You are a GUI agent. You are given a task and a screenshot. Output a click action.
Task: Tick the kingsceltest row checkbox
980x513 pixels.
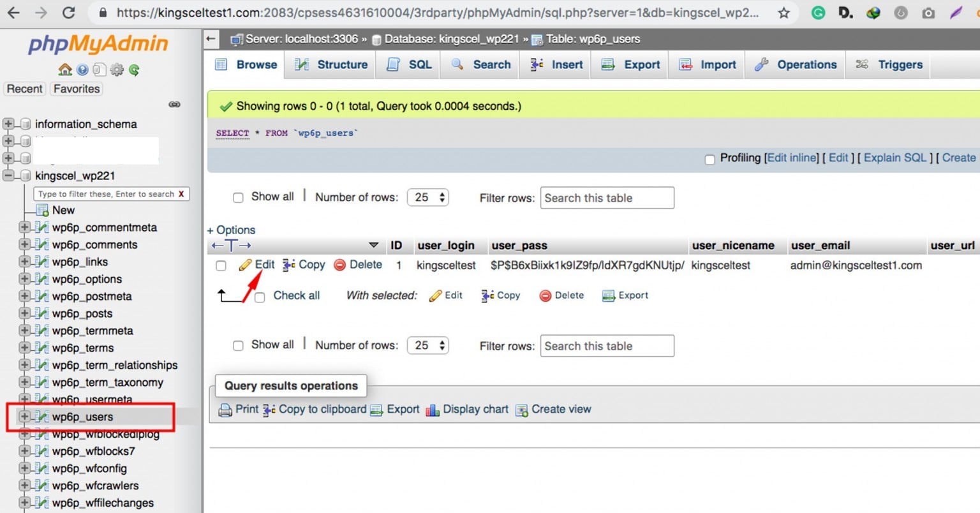[221, 265]
